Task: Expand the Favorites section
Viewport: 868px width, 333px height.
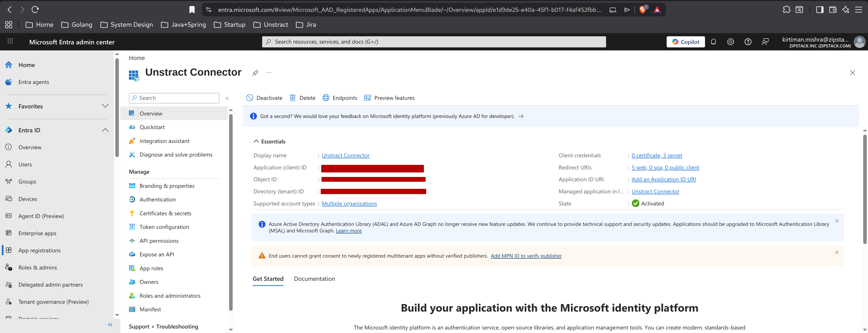Action: click(105, 106)
